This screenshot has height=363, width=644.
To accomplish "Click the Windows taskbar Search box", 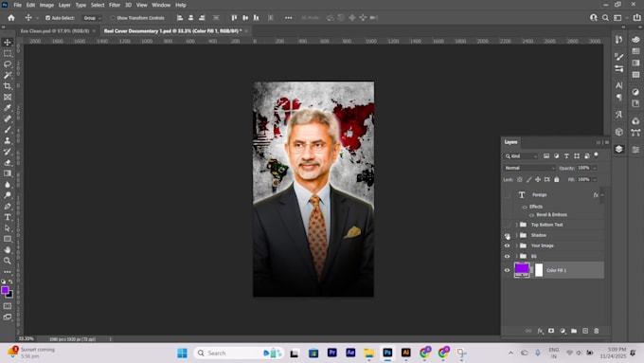I will [239, 353].
